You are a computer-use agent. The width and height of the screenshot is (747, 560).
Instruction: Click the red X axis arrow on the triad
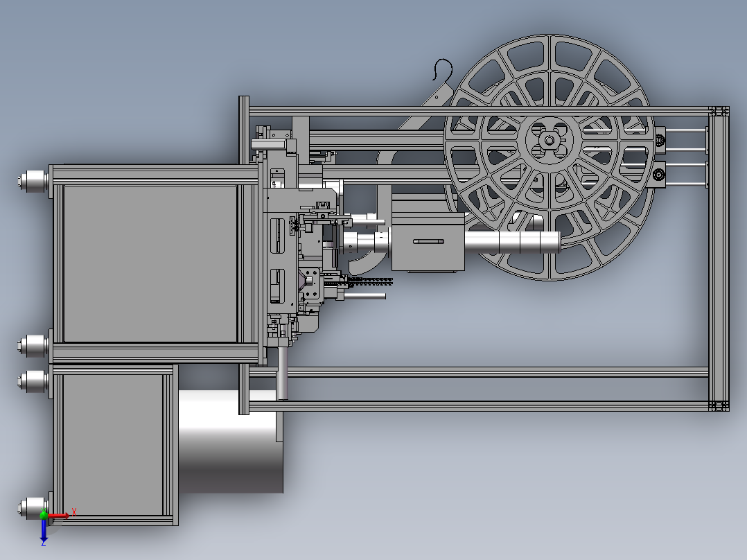click(59, 516)
